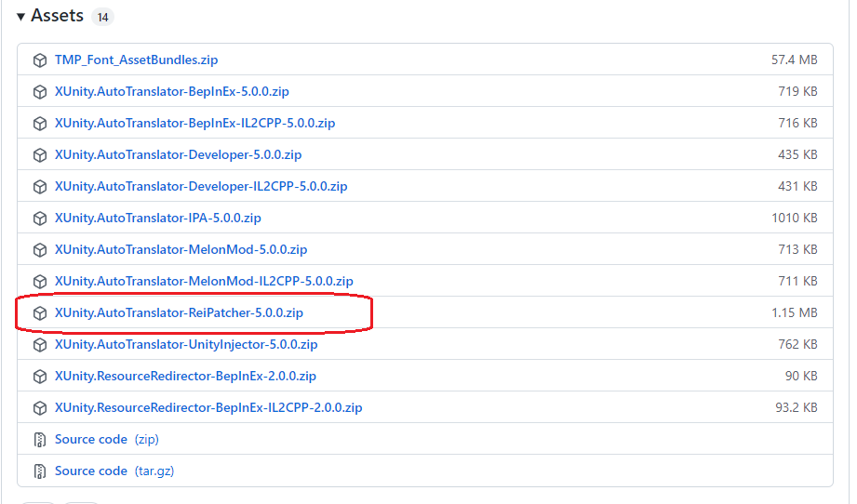
Task: Click the package icon beside AutoTranslator-MelonMod-5.0.0.zip
Action: [40, 250]
